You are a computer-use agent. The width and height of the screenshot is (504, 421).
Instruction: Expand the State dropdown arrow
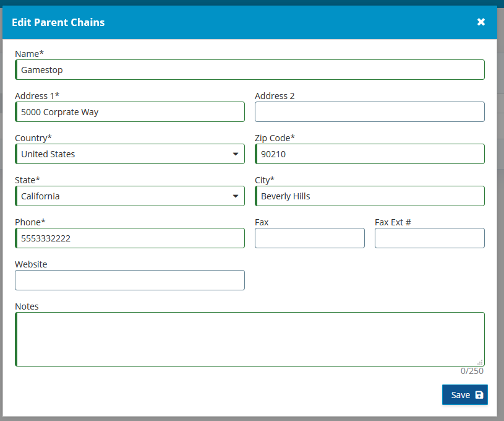tap(236, 196)
